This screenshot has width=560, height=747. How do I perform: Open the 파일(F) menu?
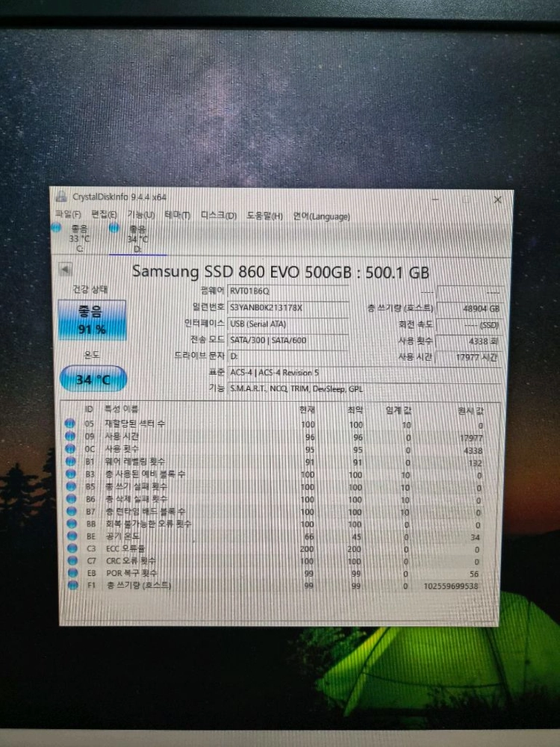[x=68, y=214]
